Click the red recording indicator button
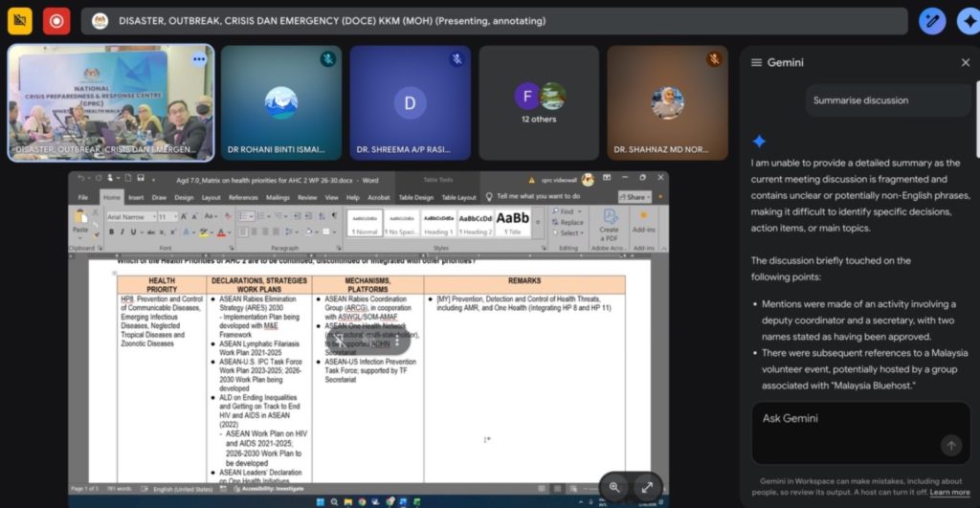Screen dimensions: 980x508 56,21
